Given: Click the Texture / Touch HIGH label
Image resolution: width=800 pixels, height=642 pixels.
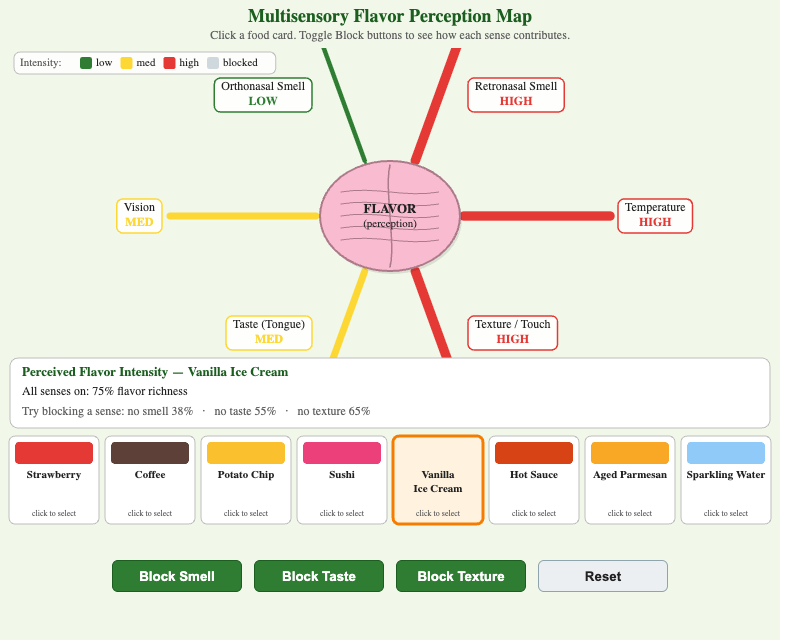Looking at the screenshot, I should (512, 333).
